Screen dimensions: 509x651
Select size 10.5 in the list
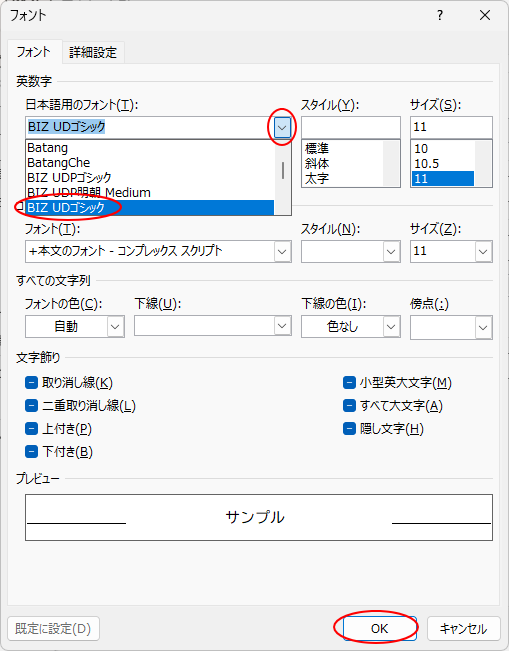443,163
